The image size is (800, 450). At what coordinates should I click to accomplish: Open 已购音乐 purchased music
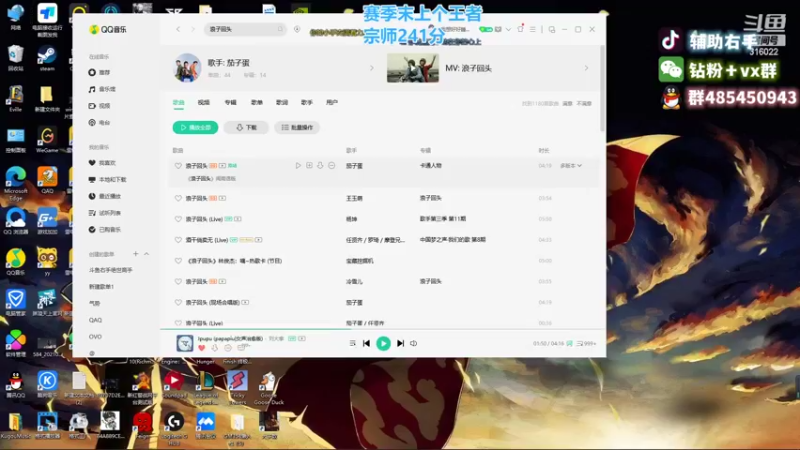(105, 230)
